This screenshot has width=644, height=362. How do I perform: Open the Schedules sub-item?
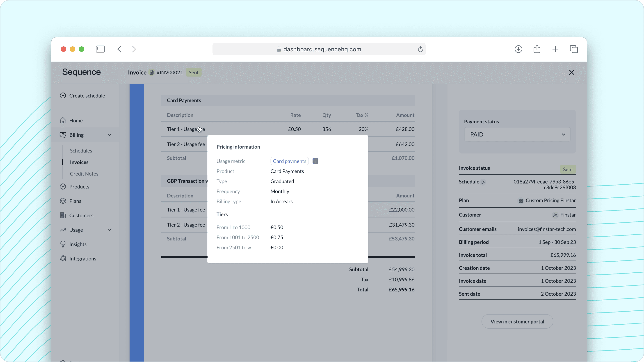click(x=81, y=151)
